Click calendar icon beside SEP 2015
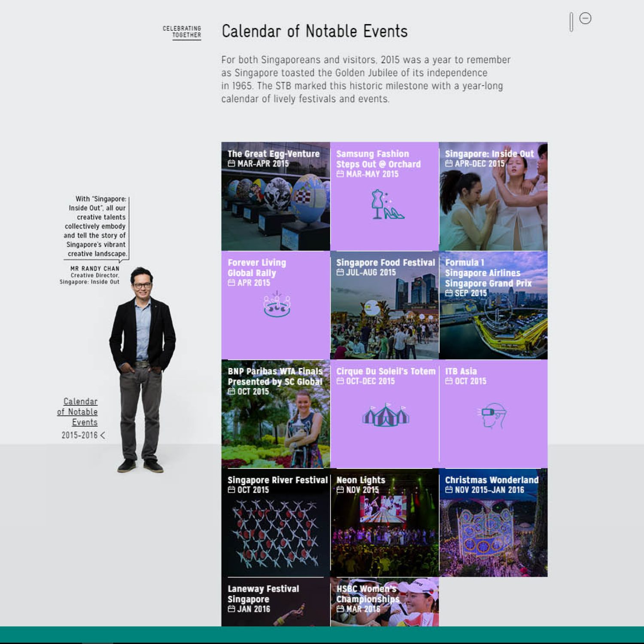 449,293
